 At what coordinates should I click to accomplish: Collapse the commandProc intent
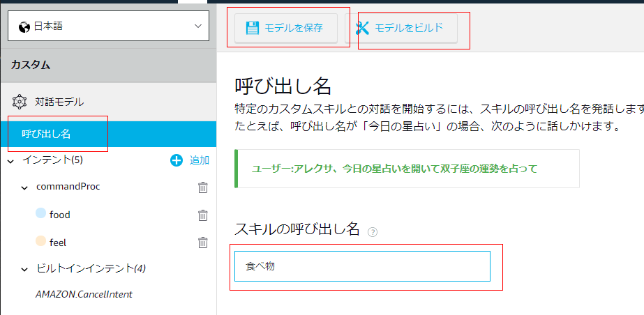(x=24, y=188)
